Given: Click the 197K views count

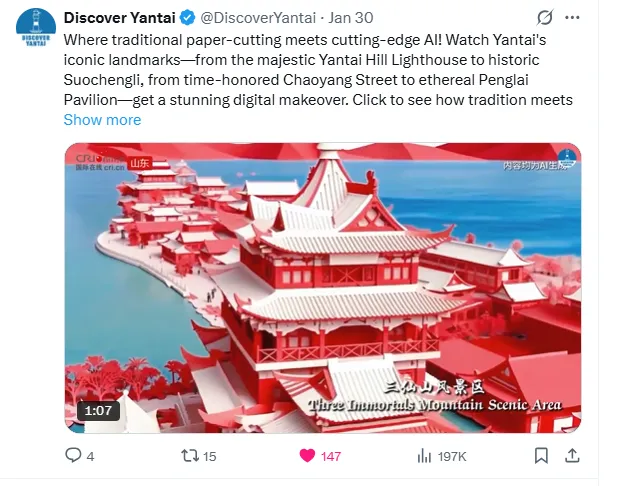Looking at the screenshot, I should pyautogui.click(x=452, y=456).
